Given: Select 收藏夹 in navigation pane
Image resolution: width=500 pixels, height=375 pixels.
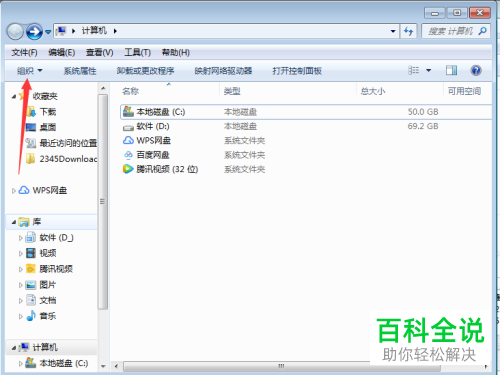Looking at the screenshot, I should click(x=45, y=96).
